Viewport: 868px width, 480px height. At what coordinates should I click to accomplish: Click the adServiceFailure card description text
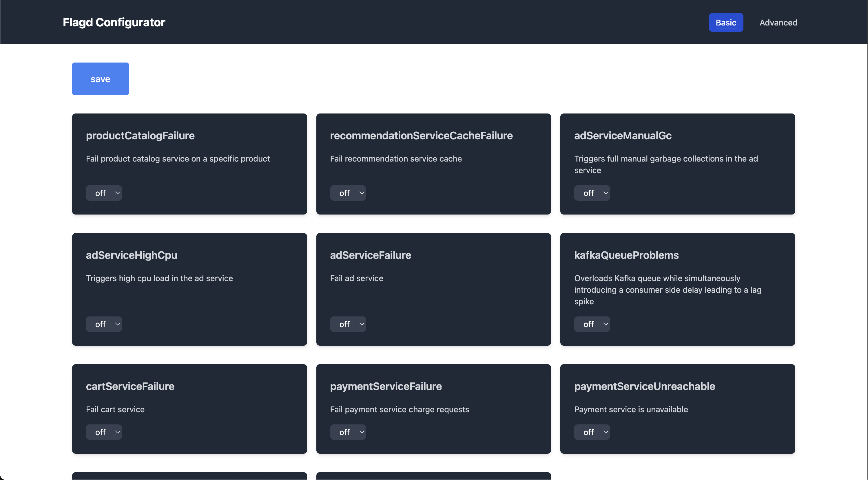click(x=356, y=279)
